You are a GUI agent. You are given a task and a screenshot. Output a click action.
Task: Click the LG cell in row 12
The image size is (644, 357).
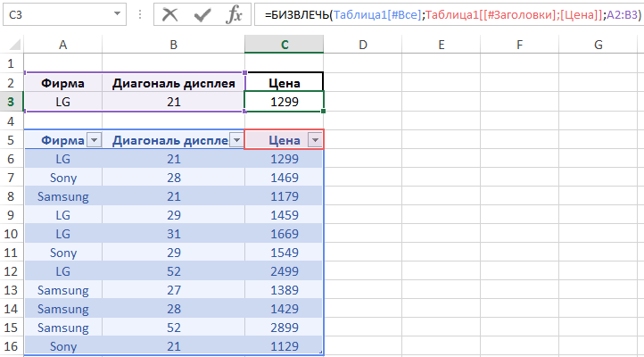(x=62, y=271)
